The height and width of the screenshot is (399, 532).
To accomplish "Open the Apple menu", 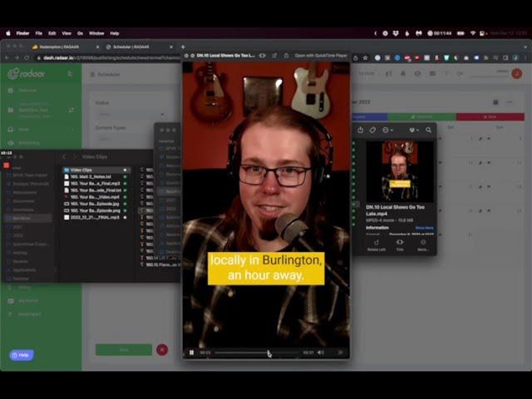I will [8, 33].
